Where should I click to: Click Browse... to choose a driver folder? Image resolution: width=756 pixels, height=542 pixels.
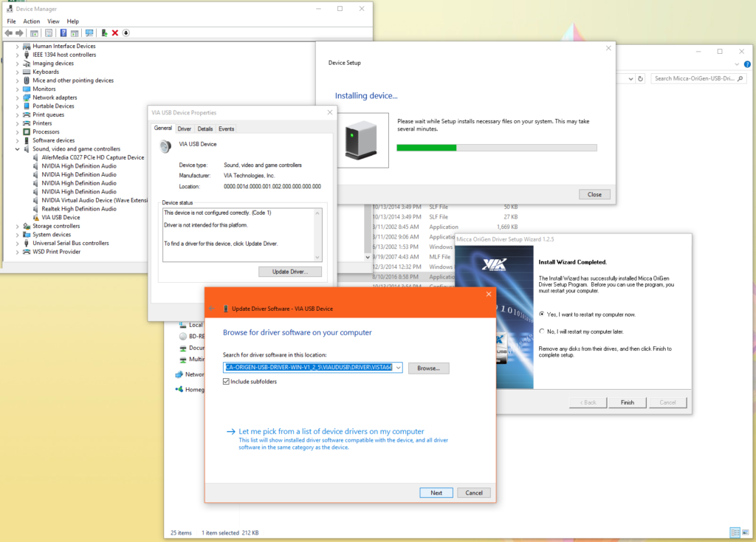tap(429, 368)
